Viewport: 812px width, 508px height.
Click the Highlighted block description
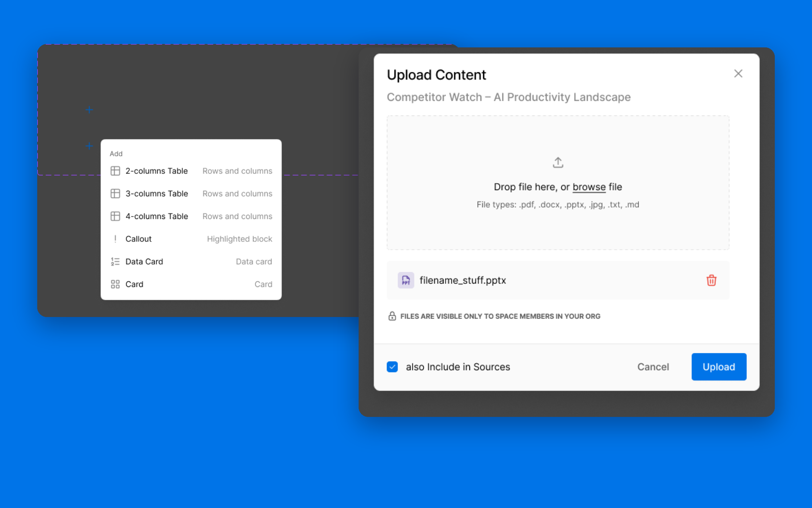tap(240, 239)
